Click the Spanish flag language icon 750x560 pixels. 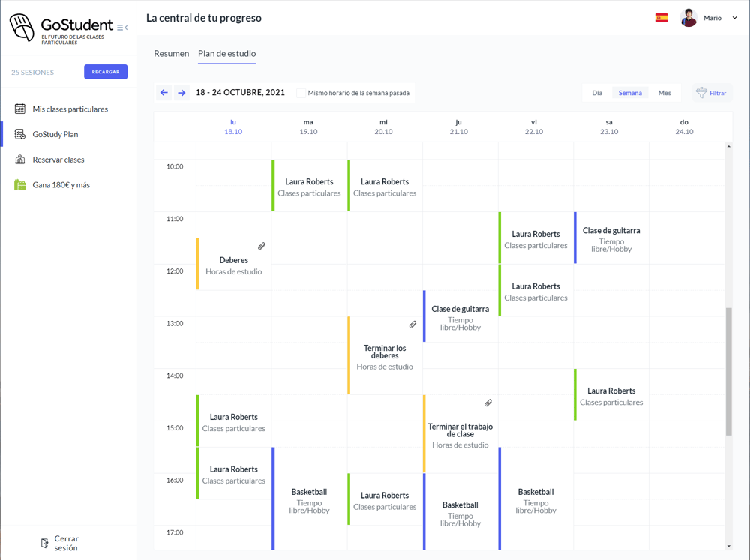(x=661, y=18)
